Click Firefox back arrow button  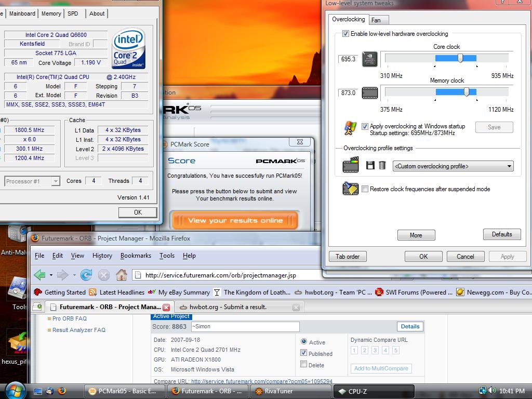[40, 275]
